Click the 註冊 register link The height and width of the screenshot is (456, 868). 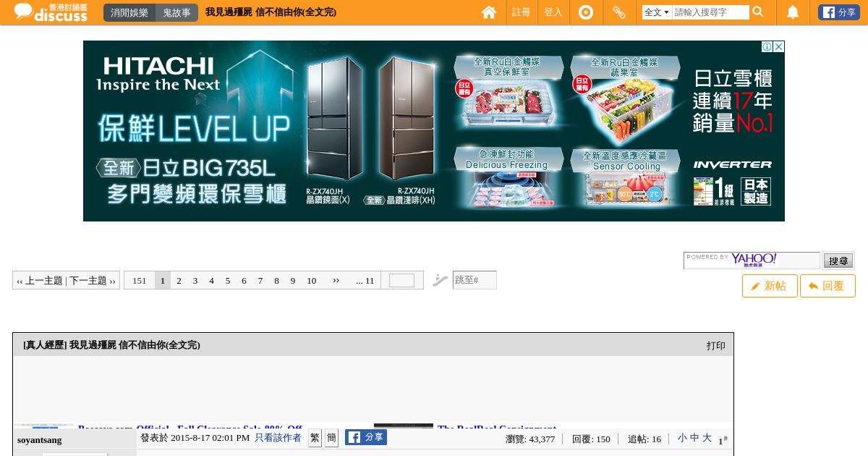(521, 12)
